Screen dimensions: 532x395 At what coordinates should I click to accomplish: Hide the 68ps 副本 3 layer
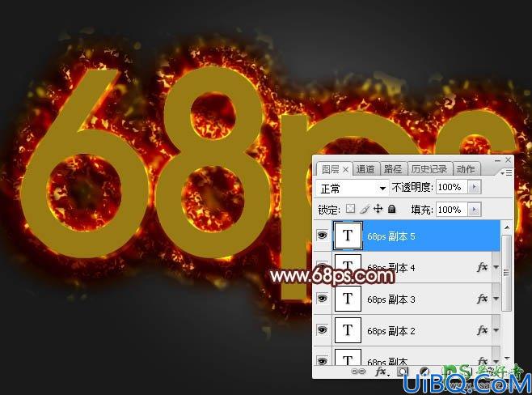click(322, 299)
